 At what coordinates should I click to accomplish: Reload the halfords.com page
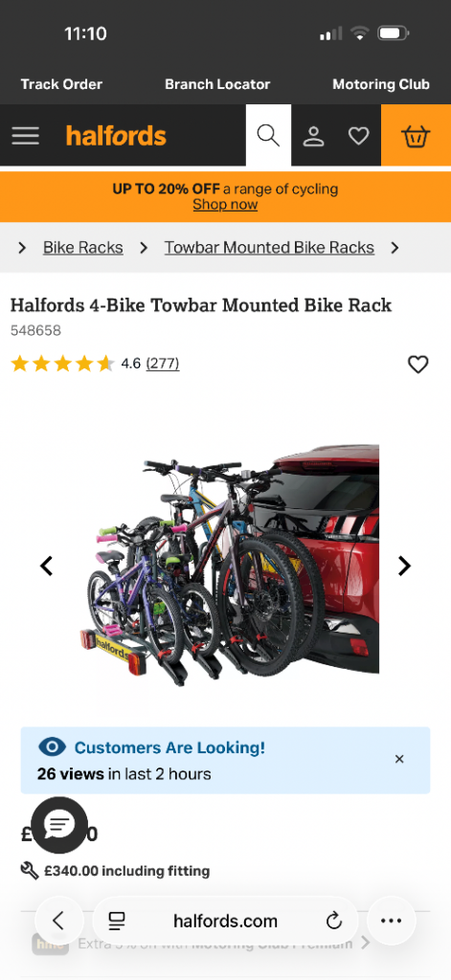pos(334,921)
